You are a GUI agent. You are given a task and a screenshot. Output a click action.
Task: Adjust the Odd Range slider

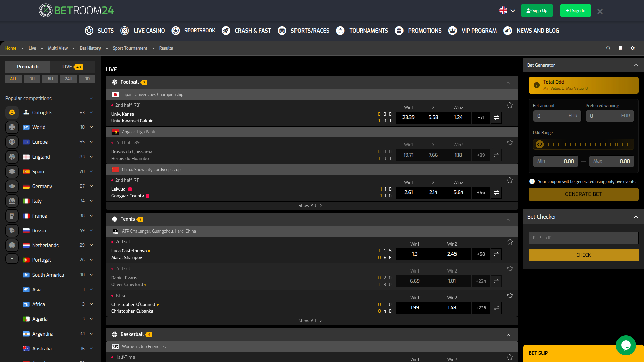point(540,144)
